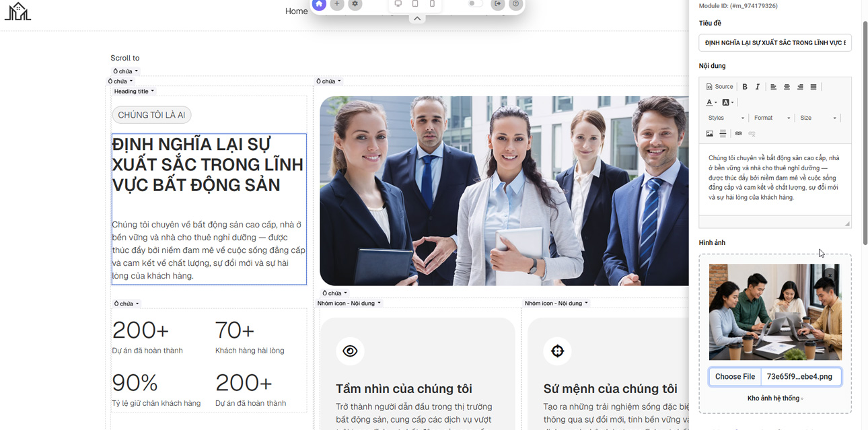
Task: Click the editor resize handle corner
Action: (x=847, y=223)
